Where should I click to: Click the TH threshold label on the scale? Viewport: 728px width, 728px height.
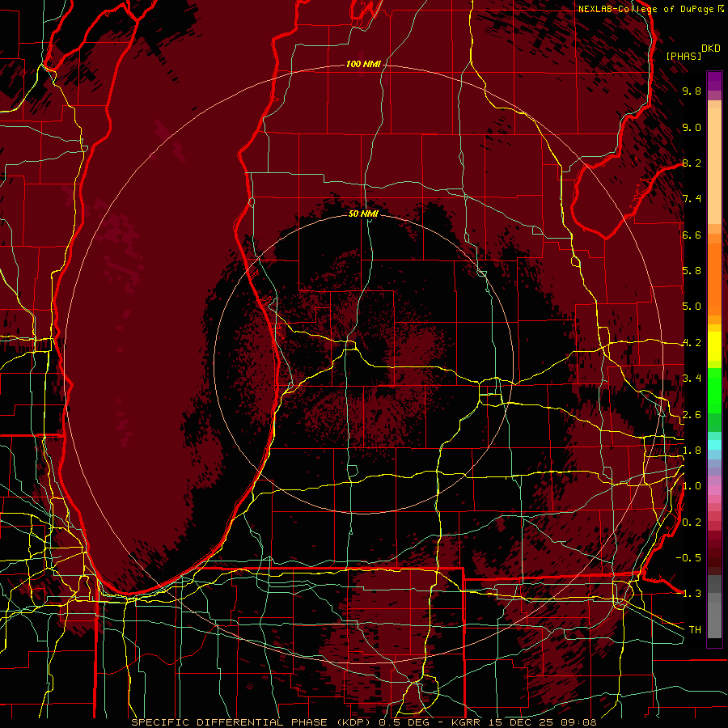pyautogui.click(x=695, y=630)
